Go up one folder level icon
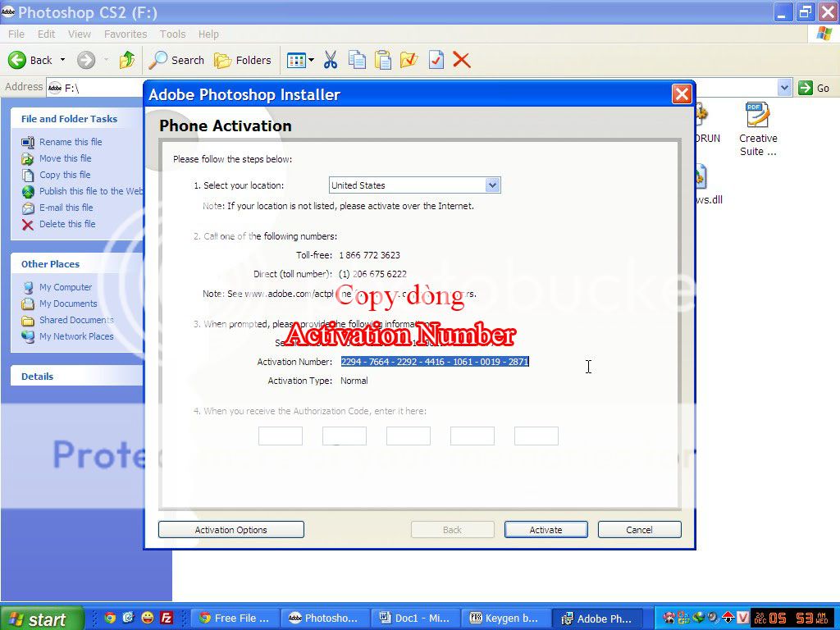Image resolution: width=840 pixels, height=630 pixels. click(127, 60)
